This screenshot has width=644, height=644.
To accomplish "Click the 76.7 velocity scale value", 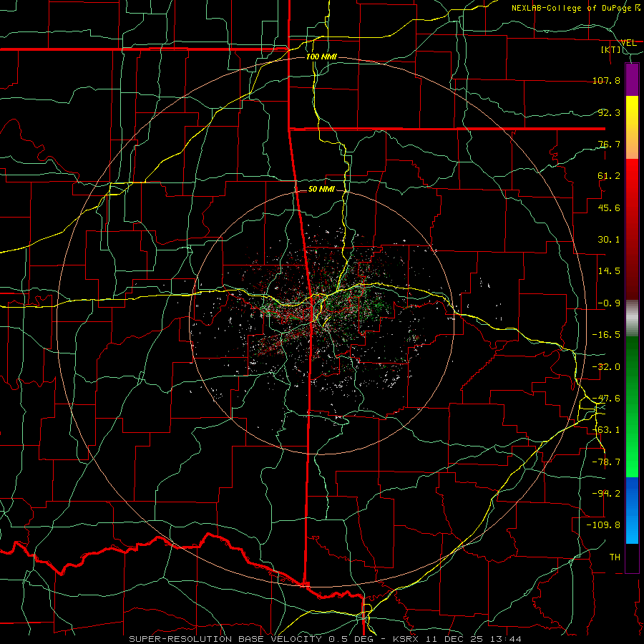I will [x=609, y=144].
